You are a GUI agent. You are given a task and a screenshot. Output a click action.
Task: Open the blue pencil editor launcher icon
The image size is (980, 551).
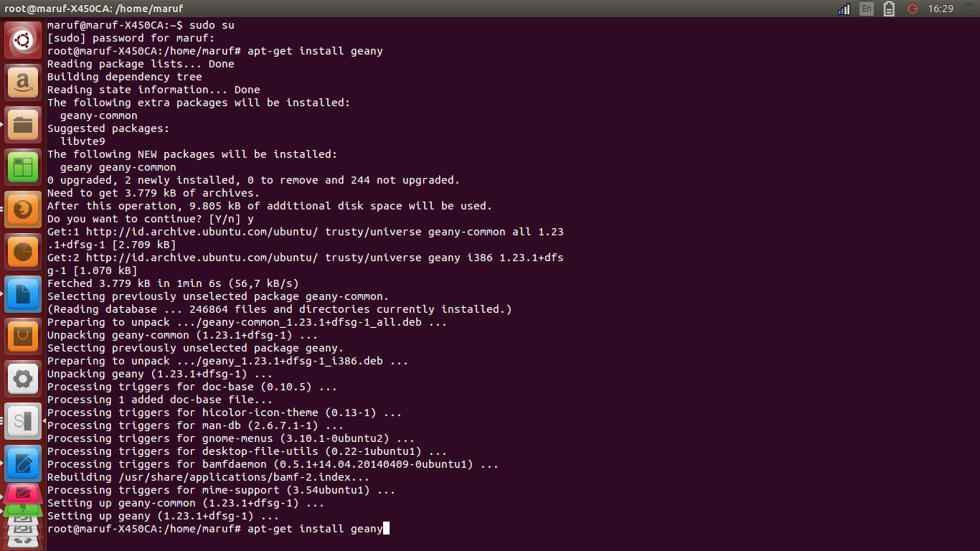click(23, 463)
